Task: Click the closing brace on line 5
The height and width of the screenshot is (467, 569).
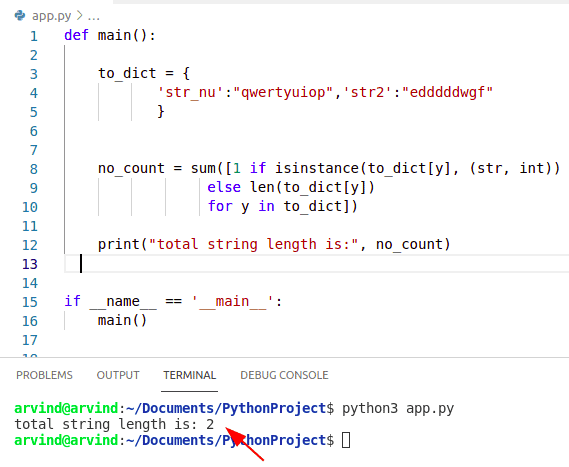Action: pos(161,111)
